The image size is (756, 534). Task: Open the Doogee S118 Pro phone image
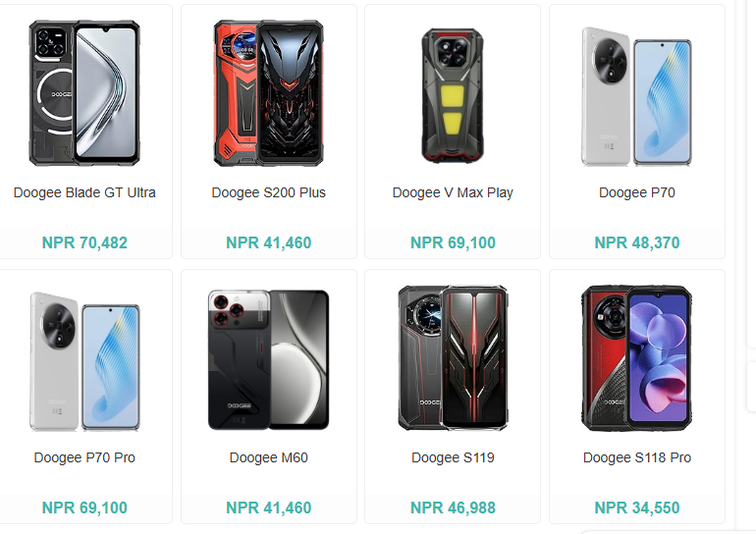click(637, 358)
